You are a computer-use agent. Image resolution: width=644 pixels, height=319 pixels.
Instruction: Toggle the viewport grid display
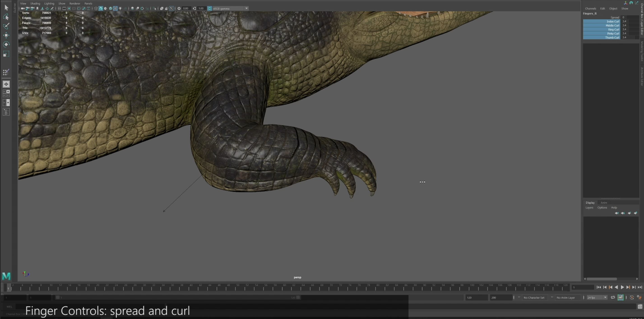click(59, 9)
